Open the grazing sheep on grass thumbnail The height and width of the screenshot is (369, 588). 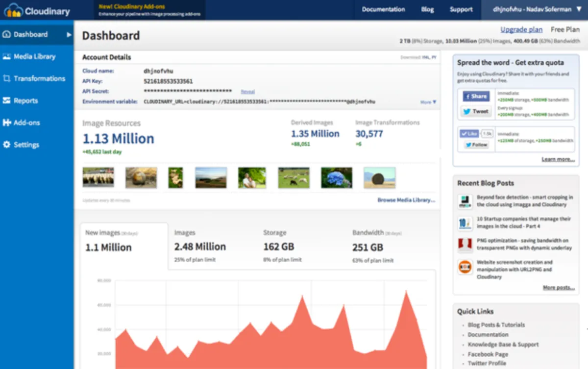[x=294, y=177]
